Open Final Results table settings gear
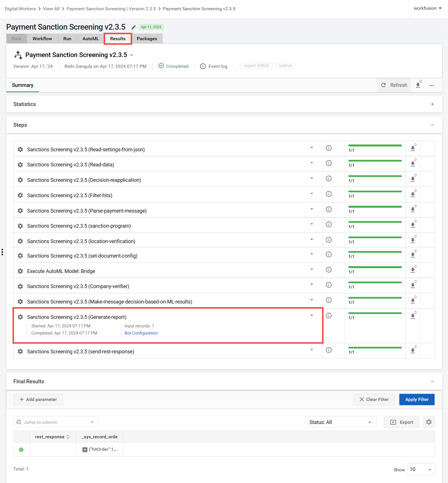The image size is (448, 483). click(x=429, y=422)
